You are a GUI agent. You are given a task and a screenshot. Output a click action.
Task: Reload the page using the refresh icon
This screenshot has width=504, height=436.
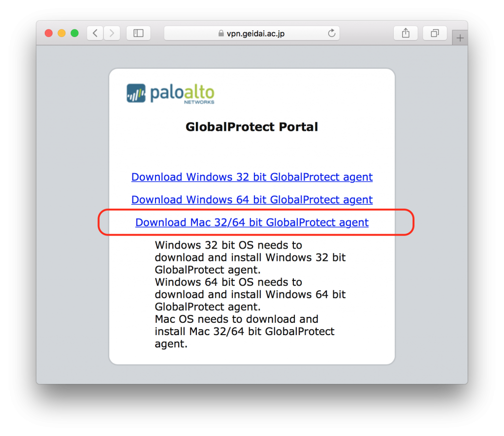(x=331, y=33)
